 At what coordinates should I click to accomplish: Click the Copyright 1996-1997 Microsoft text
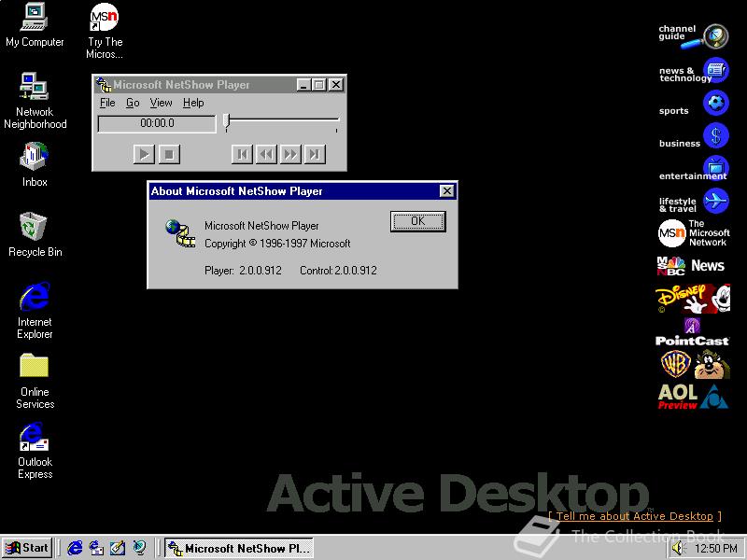pyautogui.click(x=277, y=244)
